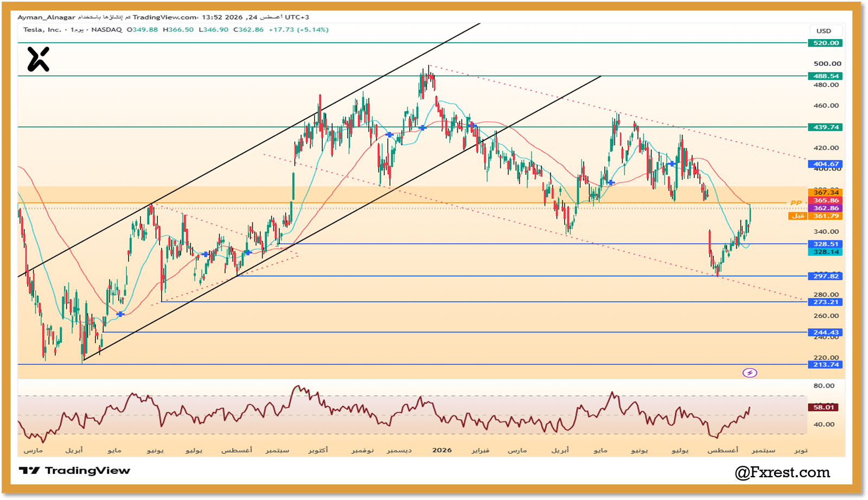The width and height of the screenshot is (868, 500).
Task: Click the 297.82 price level label
Action: point(826,276)
